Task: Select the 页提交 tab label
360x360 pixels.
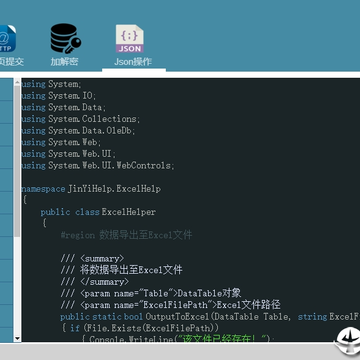Action: 12,62
